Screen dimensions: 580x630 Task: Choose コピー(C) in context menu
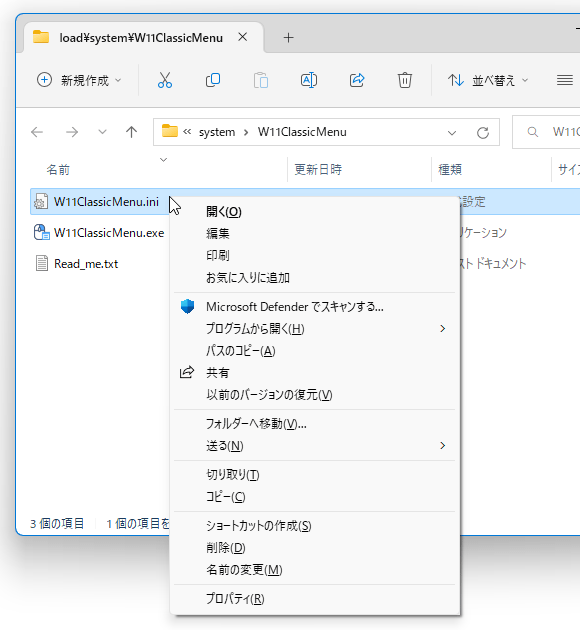pyautogui.click(x=314, y=497)
